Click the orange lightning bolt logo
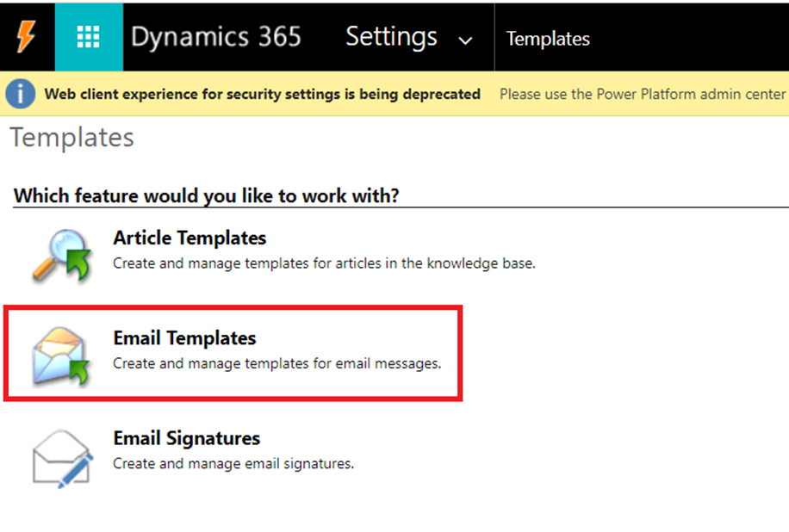This screenshot has height=532, width=789. [27, 37]
